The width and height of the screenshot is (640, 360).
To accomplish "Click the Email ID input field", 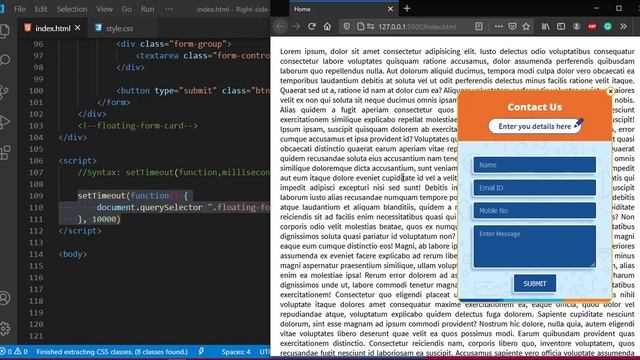I will (534, 188).
